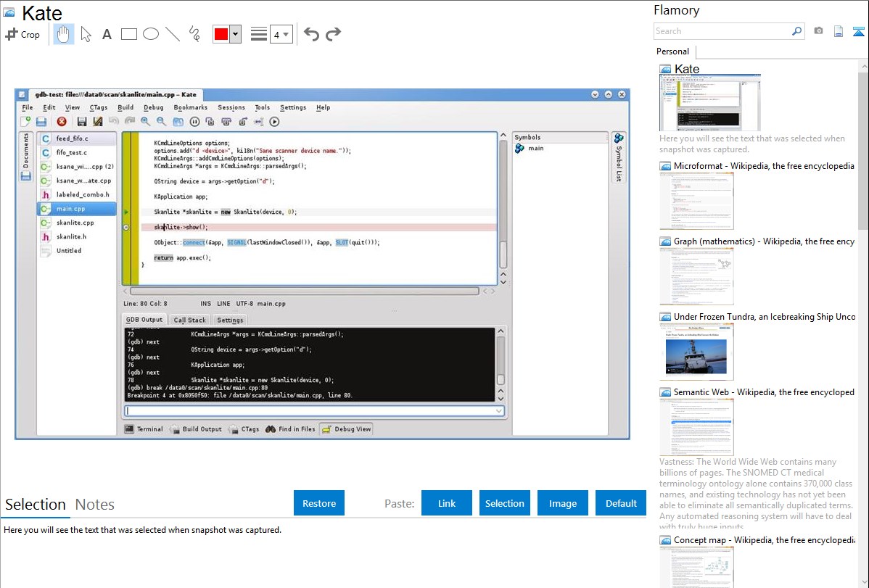Click the document page icon in Flamory header
The image size is (869, 588).
pyautogui.click(x=839, y=31)
